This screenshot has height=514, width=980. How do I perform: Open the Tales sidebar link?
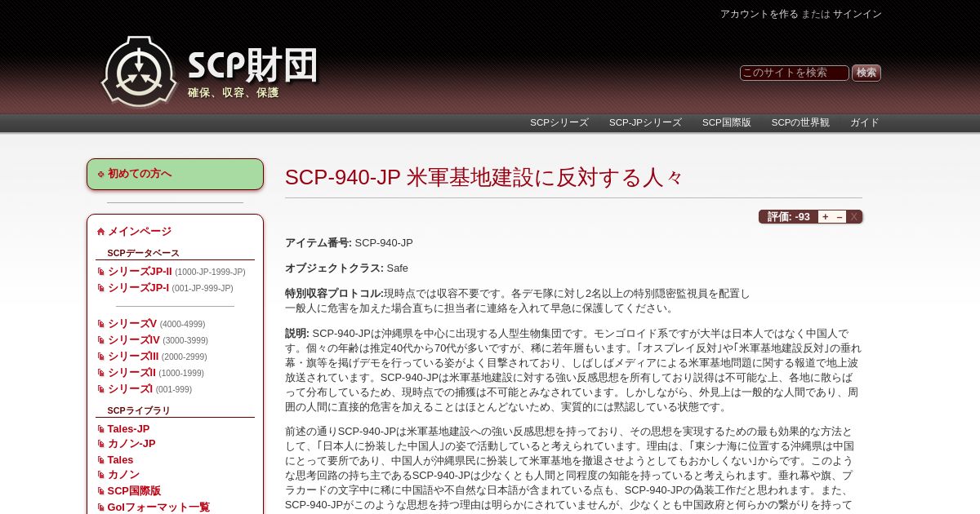tap(120, 460)
